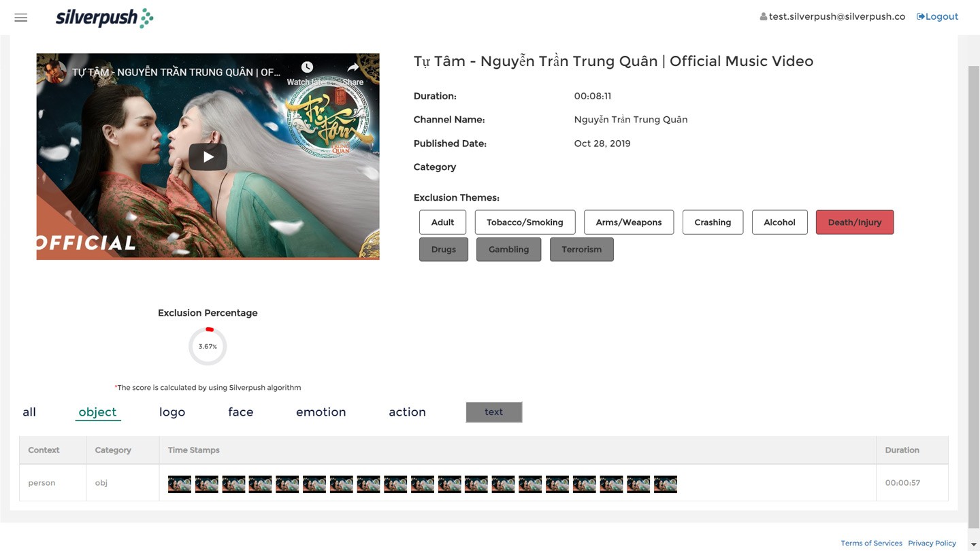Open the Privacy Policy link
The image size is (980, 551).
(x=932, y=543)
